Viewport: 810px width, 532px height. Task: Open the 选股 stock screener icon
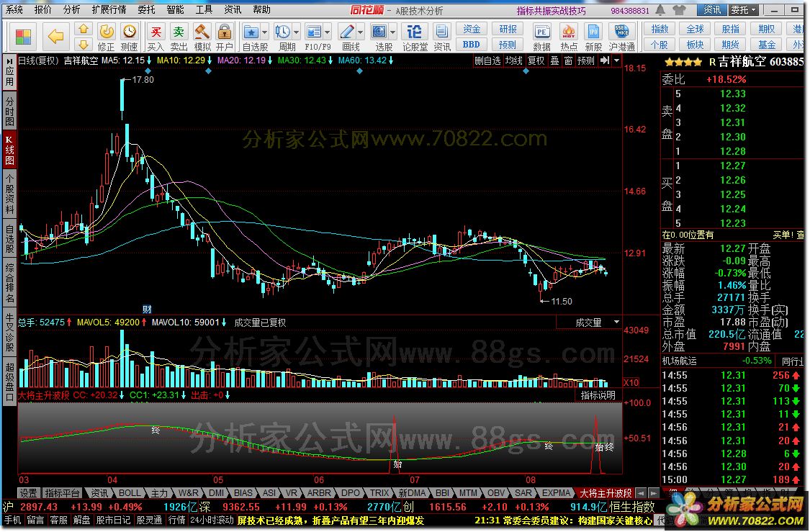(x=379, y=32)
